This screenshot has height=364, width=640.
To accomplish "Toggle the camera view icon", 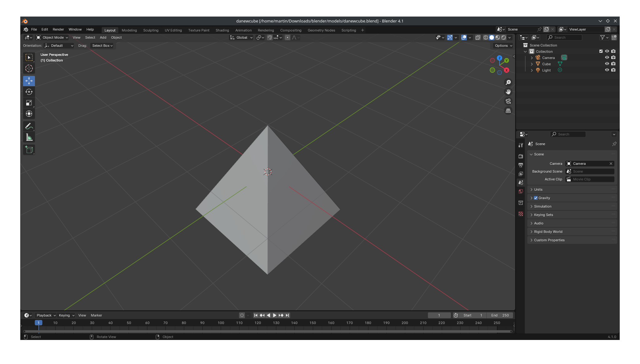I will point(508,101).
